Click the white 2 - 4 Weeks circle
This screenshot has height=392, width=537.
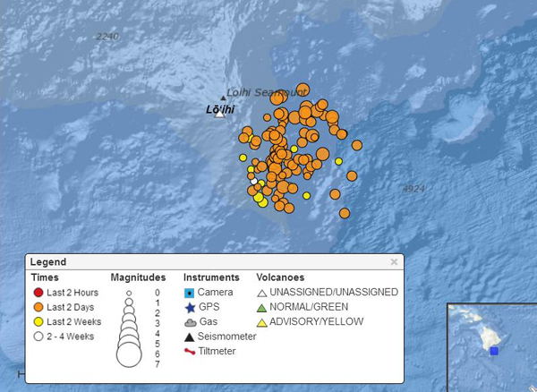click(x=38, y=337)
